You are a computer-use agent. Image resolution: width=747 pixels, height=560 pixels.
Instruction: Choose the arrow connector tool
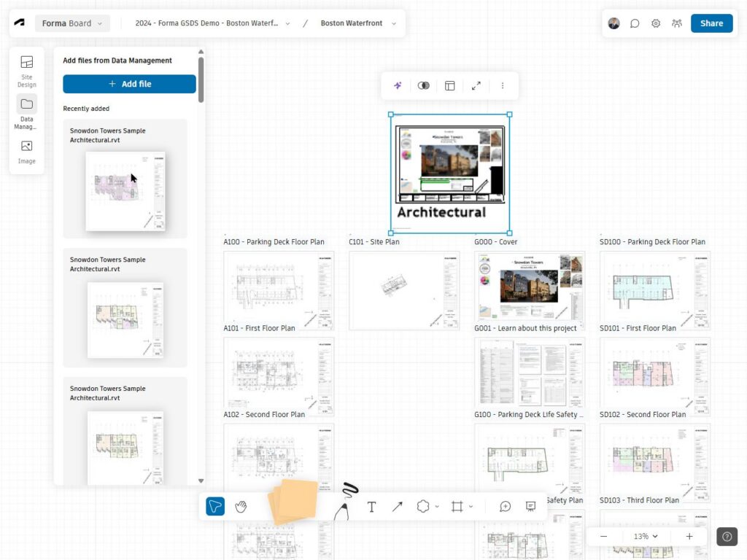pos(397,506)
